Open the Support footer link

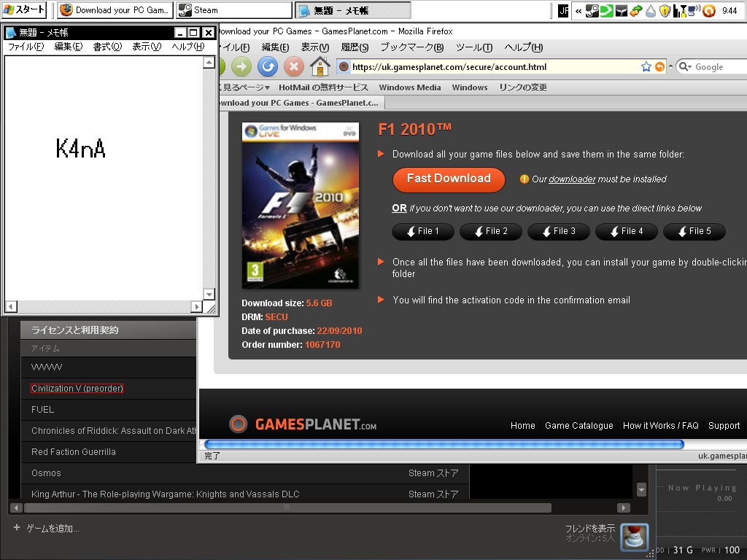(x=724, y=426)
